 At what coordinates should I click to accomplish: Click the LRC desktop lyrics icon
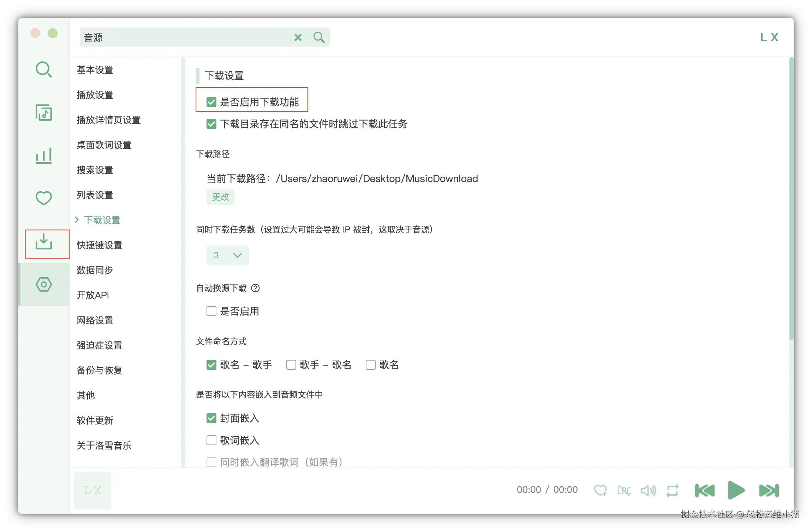click(624, 490)
